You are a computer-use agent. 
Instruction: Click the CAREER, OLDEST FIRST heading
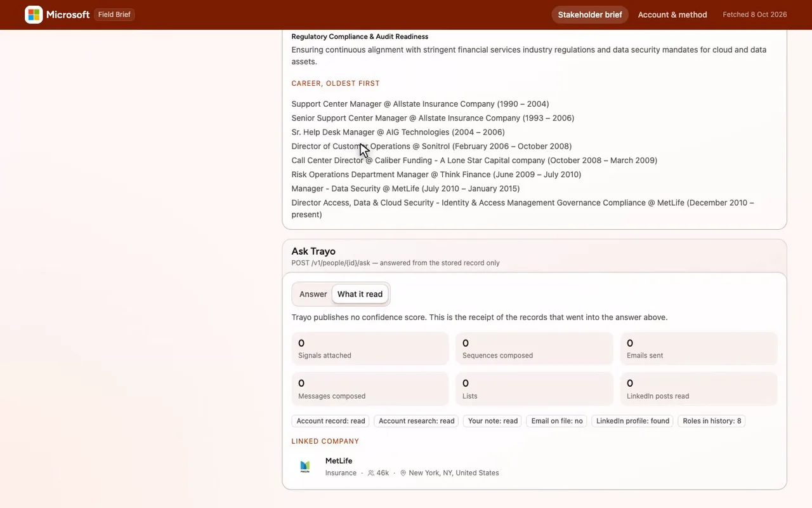coord(336,83)
